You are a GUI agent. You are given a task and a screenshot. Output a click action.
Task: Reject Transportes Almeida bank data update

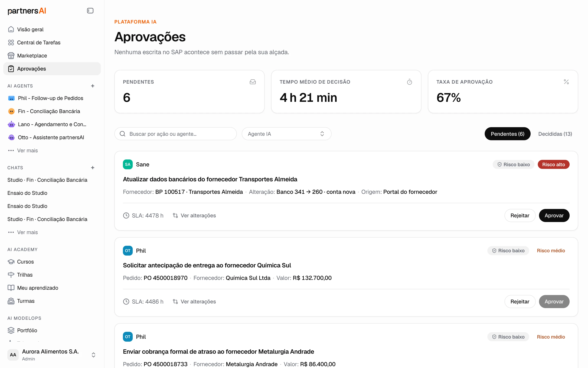pyautogui.click(x=520, y=215)
